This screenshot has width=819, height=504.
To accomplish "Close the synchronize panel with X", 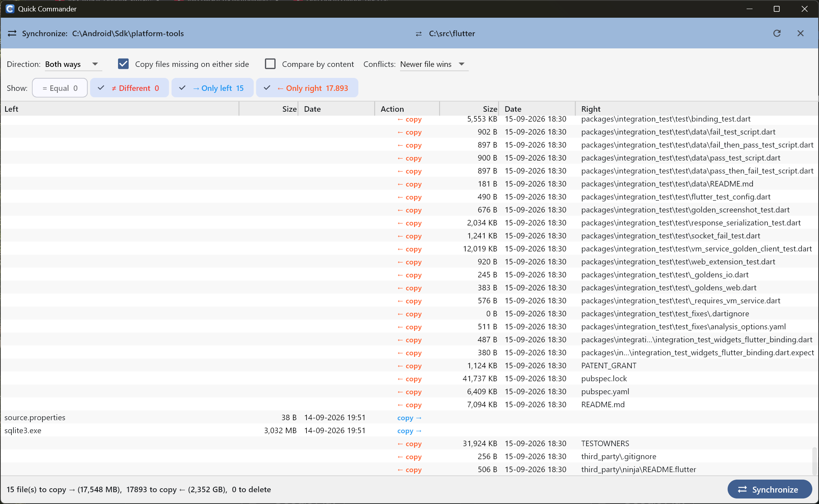I will [801, 33].
